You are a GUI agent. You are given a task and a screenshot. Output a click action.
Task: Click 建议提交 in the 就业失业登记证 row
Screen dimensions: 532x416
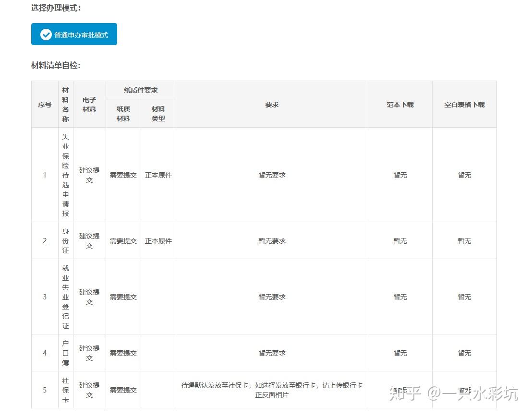point(89,297)
